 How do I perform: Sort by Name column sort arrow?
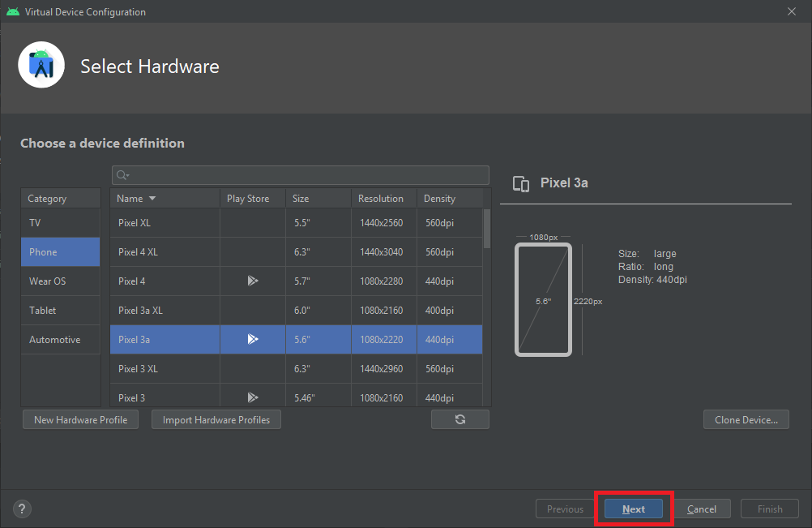(152, 199)
